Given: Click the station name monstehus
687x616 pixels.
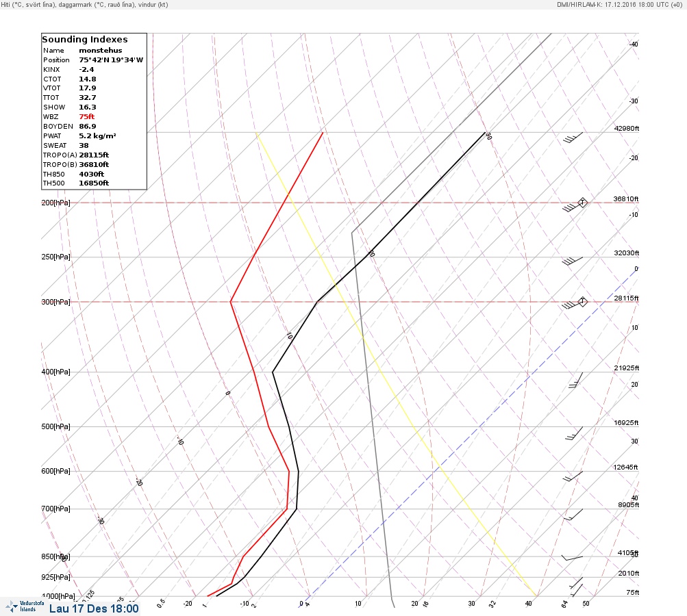Looking at the screenshot, I should point(100,51).
